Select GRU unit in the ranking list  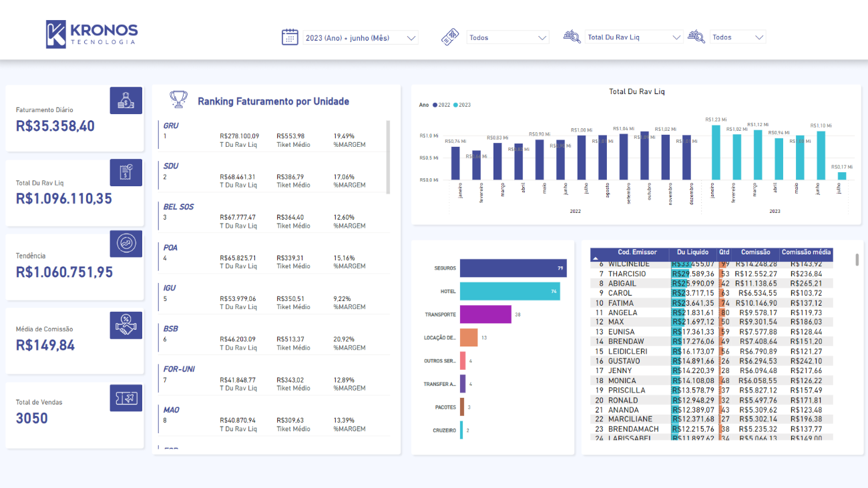pyautogui.click(x=171, y=126)
